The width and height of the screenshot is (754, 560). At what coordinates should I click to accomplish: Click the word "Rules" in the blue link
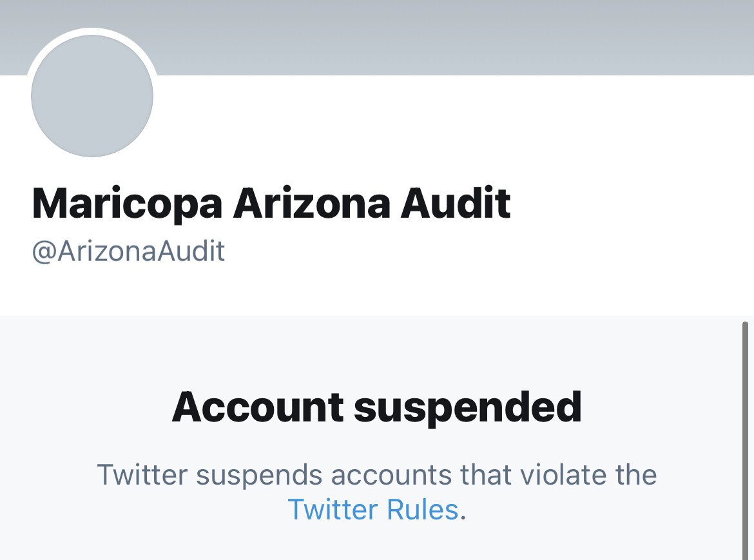(x=422, y=510)
